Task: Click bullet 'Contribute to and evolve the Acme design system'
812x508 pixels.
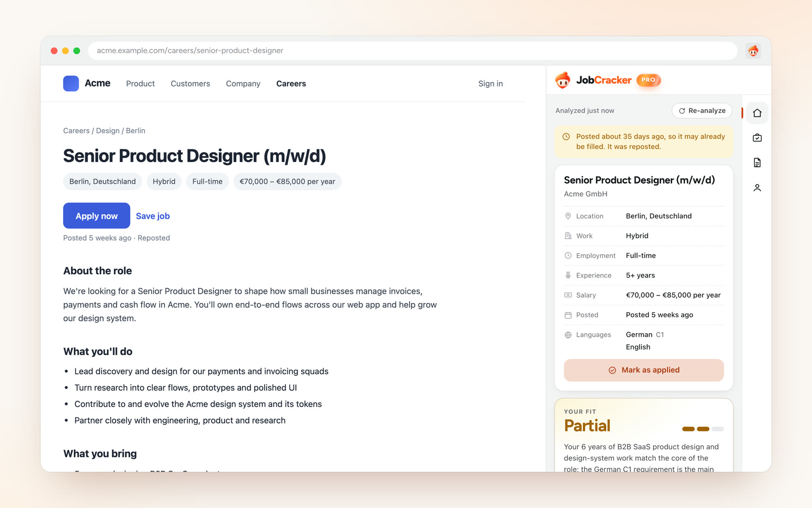Action: click(198, 404)
